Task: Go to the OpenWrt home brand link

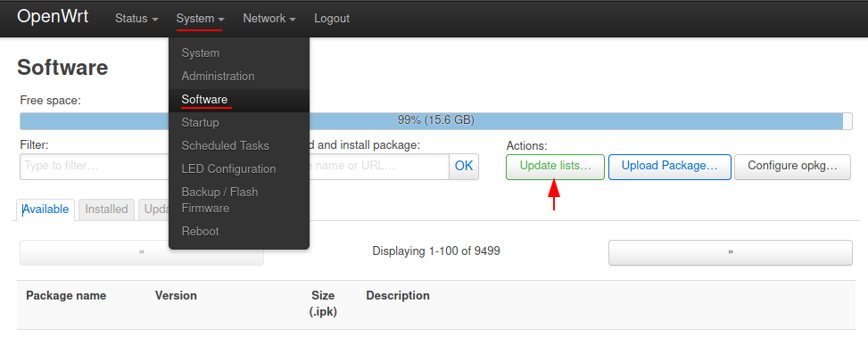Action: tap(53, 17)
